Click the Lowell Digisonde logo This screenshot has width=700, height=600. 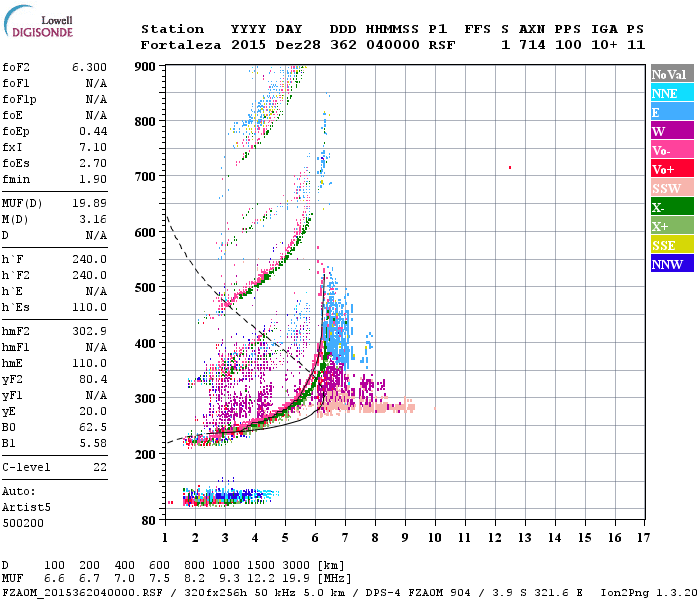click(x=38, y=22)
